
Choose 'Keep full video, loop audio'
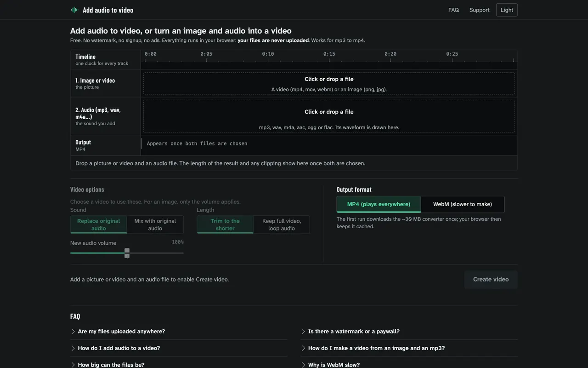282,224
